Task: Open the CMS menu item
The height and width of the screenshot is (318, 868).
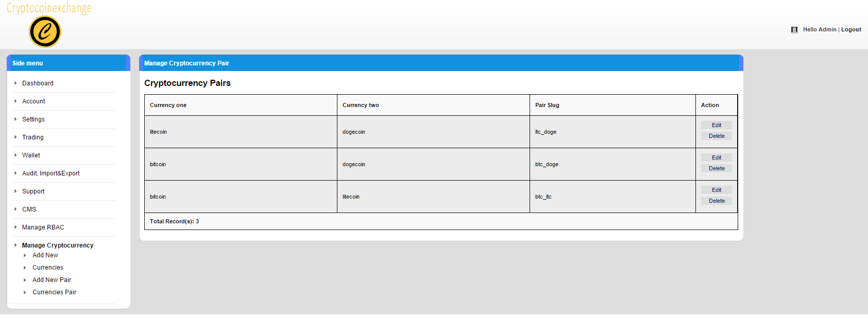Action: click(x=29, y=209)
